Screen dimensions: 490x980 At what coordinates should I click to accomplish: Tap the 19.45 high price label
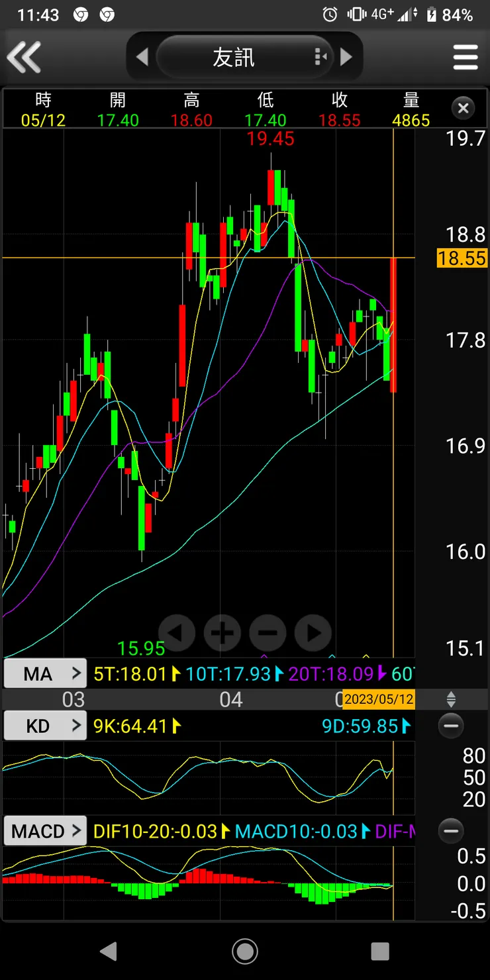[x=270, y=138]
